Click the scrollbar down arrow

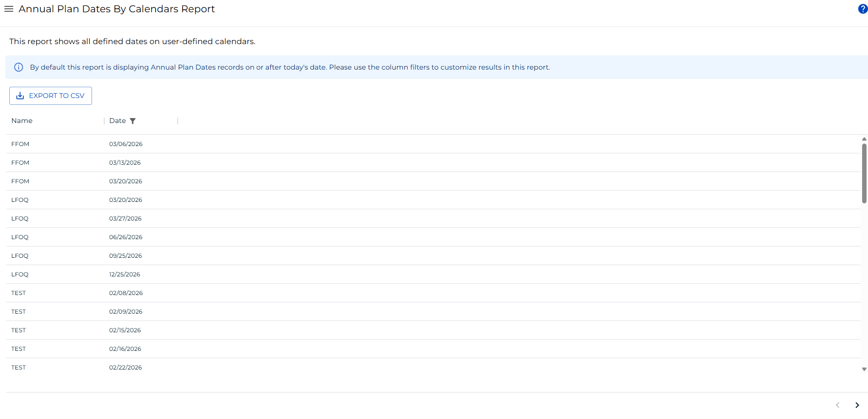(x=864, y=369)
